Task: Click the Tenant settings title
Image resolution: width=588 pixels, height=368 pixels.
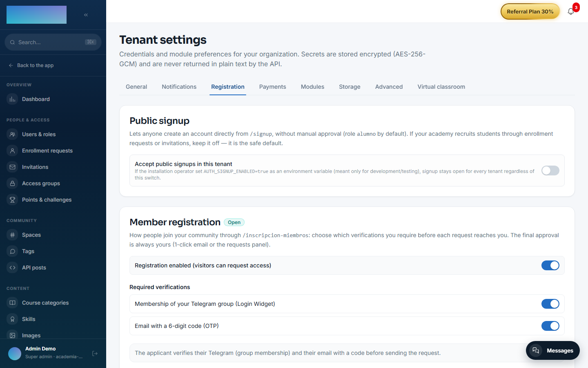Action: click(x=163, y=40)
